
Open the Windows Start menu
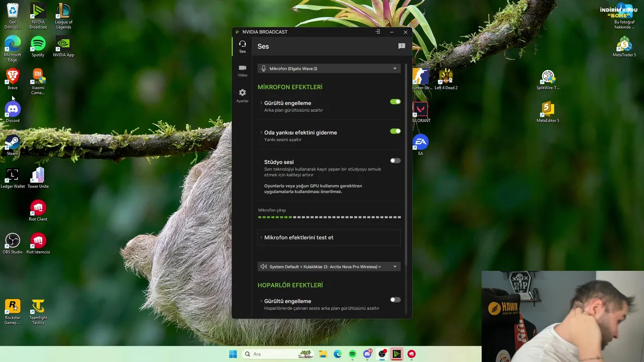(x=233, y=354)
